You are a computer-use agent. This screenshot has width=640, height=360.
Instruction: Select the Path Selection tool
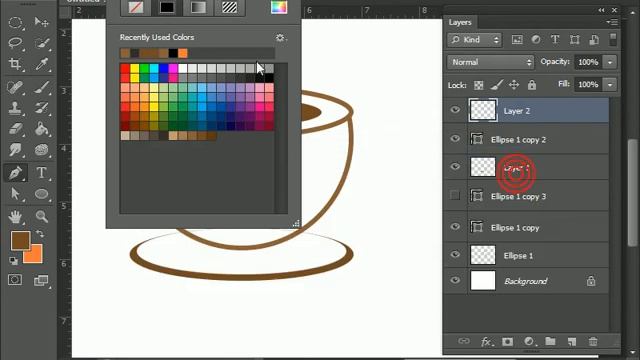[x=15, y=193]
